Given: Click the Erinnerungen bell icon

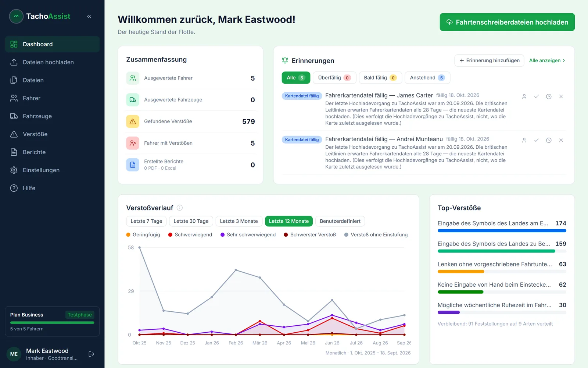Looking at the screenshot, I should 285,60.
